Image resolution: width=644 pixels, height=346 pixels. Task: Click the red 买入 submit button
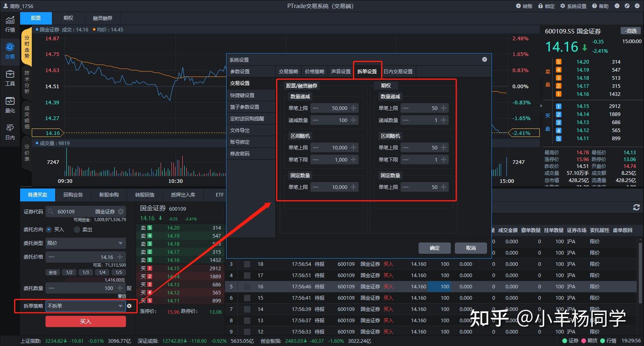click(x=86, y=321)
